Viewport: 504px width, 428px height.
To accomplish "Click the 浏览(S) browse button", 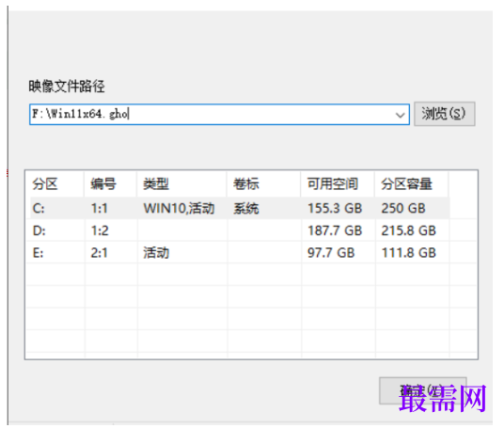I will pos(444,114).
